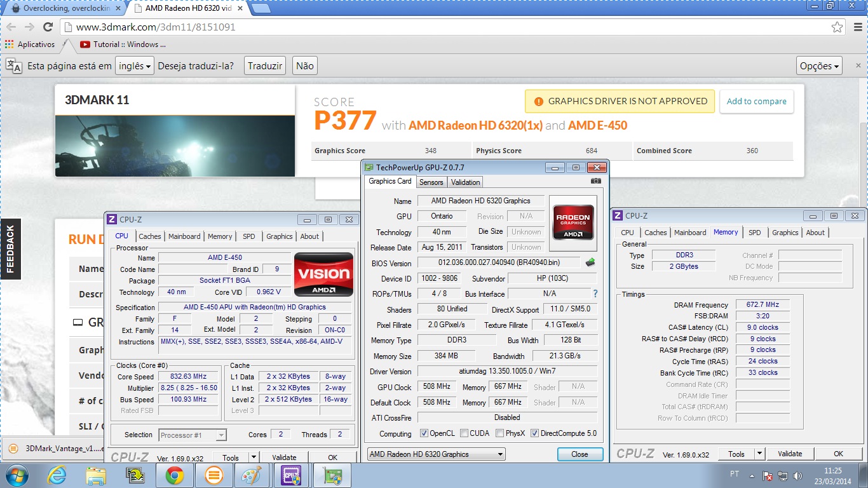Open the Windows Start menu

click(16, 475)
